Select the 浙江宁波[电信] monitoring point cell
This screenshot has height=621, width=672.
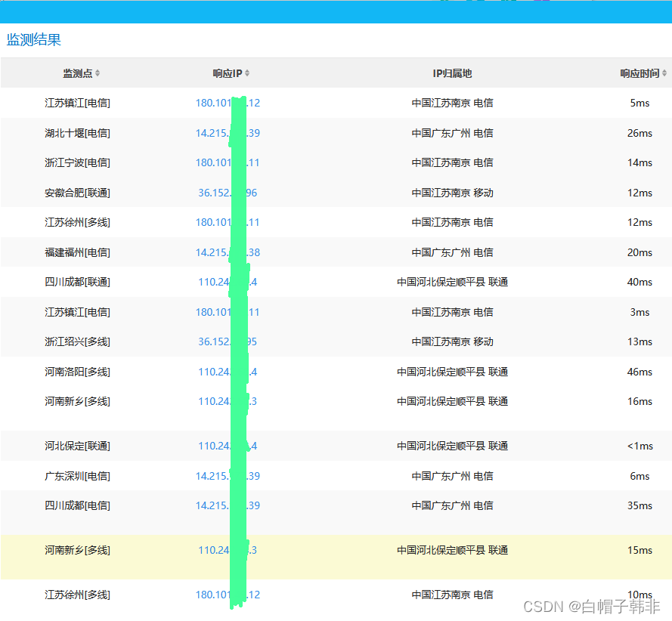point(77,162)
